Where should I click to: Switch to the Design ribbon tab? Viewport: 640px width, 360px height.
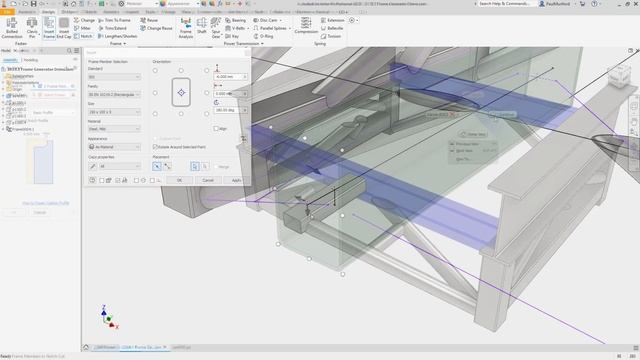(48, 12)
